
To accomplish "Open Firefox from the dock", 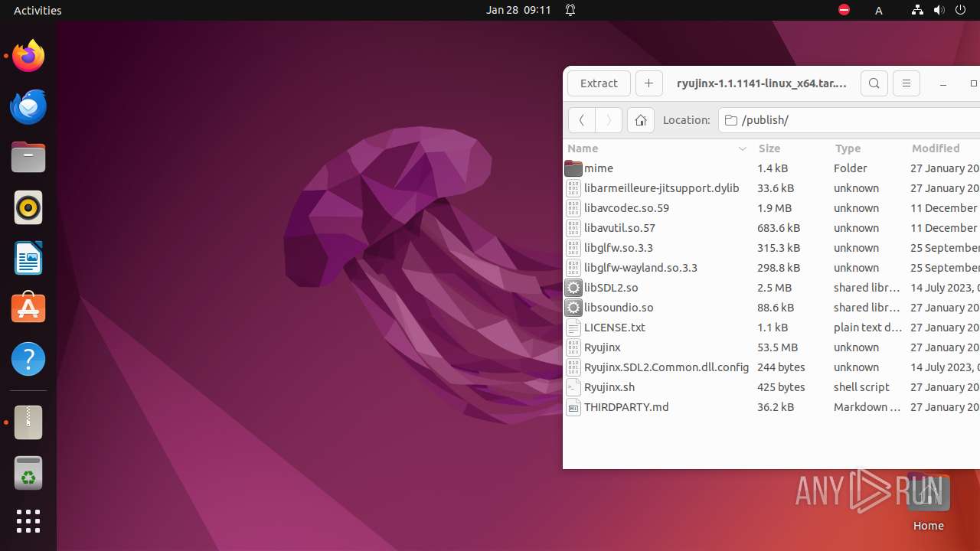I will click(28, 56).
